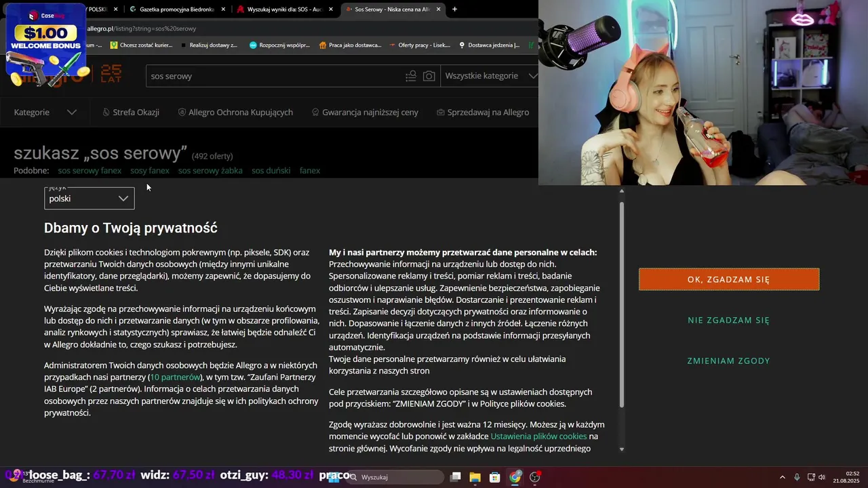This screenshot has height=488, width=868.
Task: Click the scrollbar down arrow in consent dialog
Action: (x=622, y=449)
